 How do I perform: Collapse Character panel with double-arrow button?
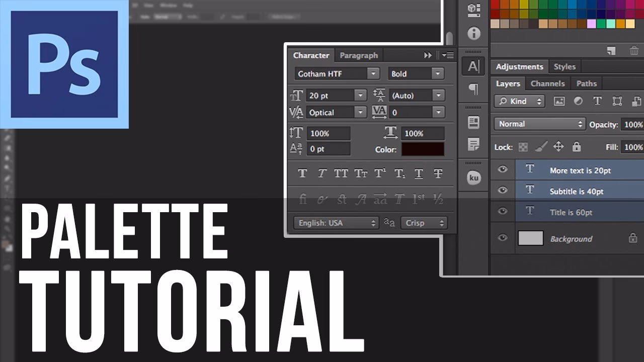pos(428,55)
